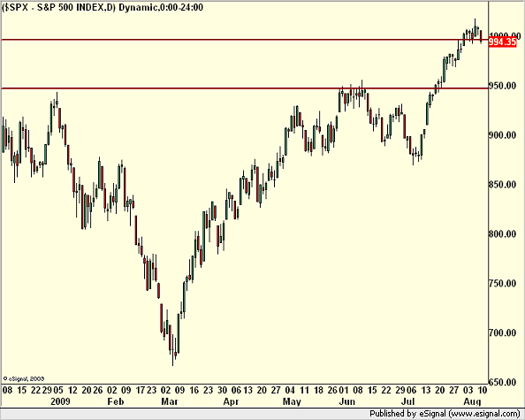Click the eSignal 2009 copyright notice
The height and width of the screenshot is (420, 525).
pos(24,378)
